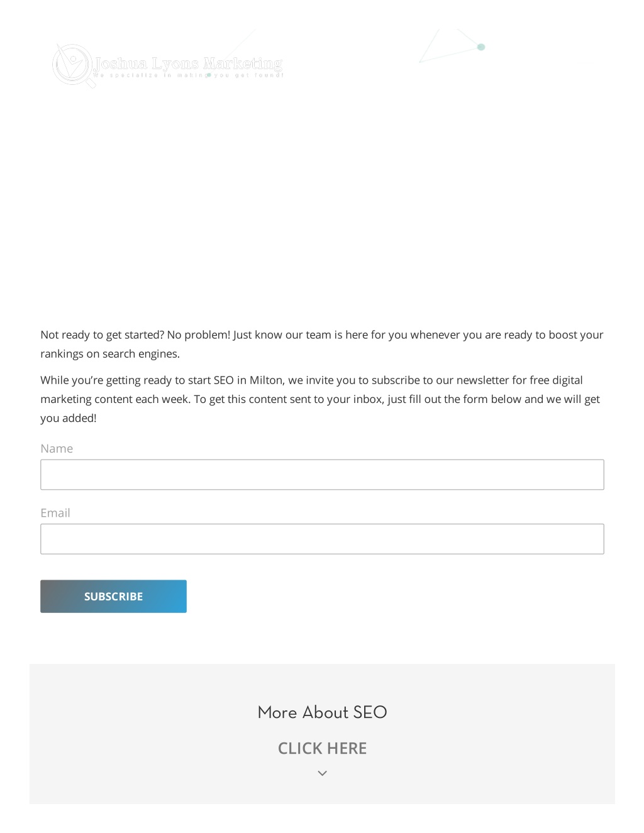Image resolution: width=644 pixels, height=833 pixels.
Task: Select the Name field label
Action: 57,448
